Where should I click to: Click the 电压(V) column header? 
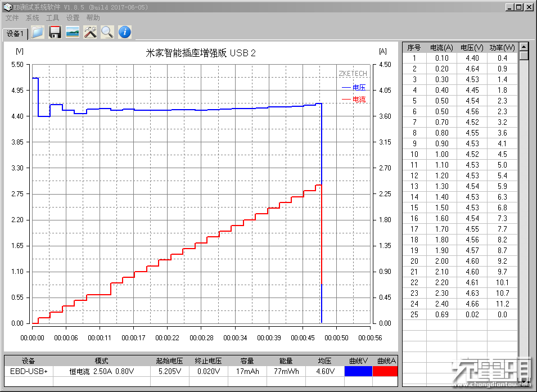tap(472, 48)
